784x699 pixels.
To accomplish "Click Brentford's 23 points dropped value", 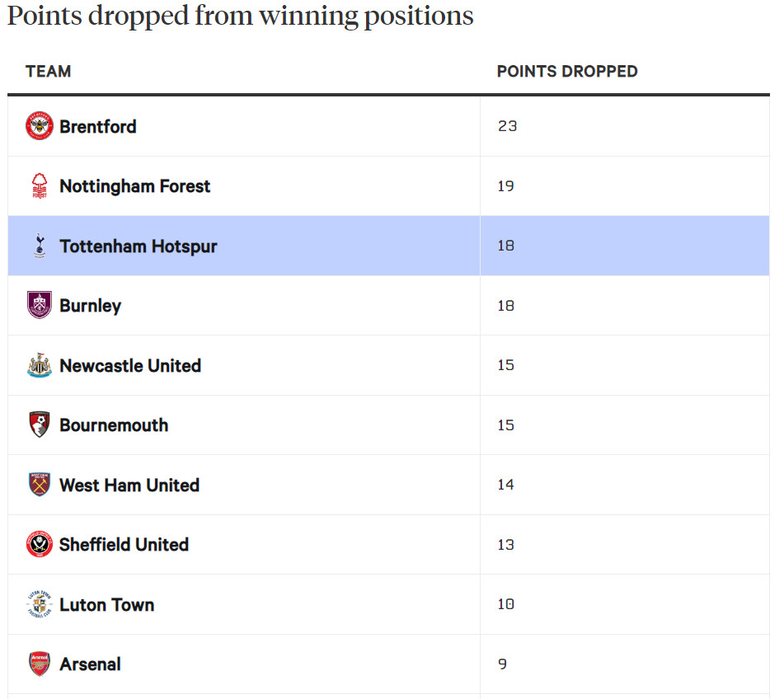I will tap(507, 126).
